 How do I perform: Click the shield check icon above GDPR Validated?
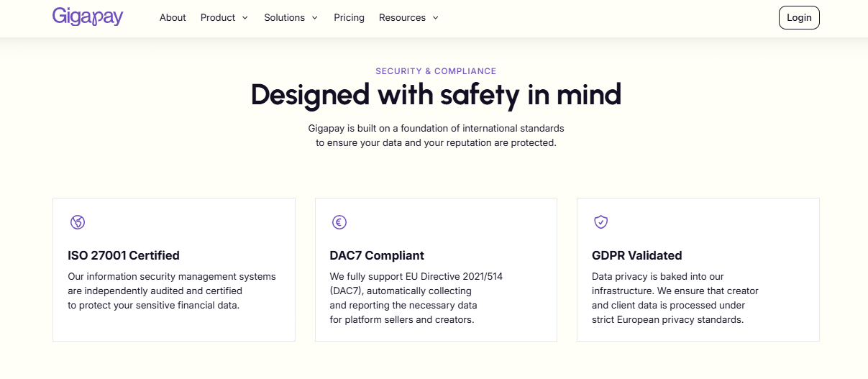[x=601, y=222]
